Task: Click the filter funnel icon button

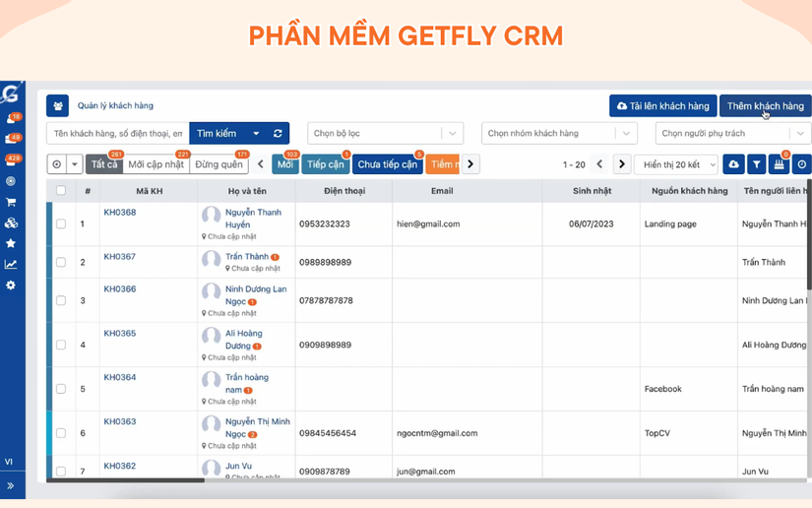Action: click(x=756, y=164)
